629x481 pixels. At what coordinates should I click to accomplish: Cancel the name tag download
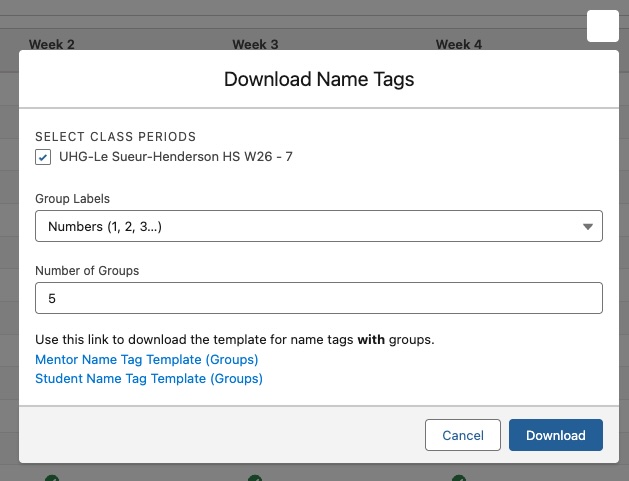click(463, 435)
